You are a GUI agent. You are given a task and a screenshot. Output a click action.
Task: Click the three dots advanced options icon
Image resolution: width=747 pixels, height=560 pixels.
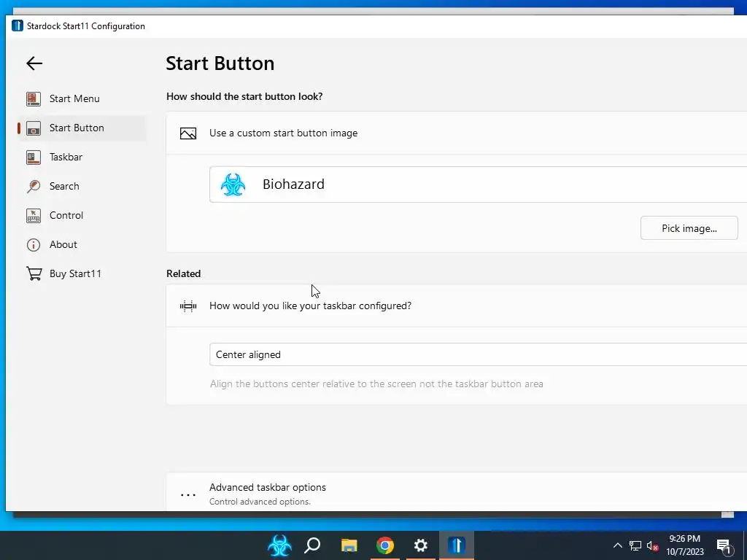(188, 495)
